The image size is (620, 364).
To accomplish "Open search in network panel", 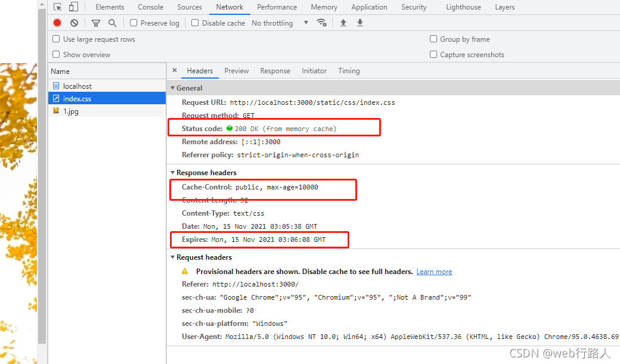I will pos(113,23).
